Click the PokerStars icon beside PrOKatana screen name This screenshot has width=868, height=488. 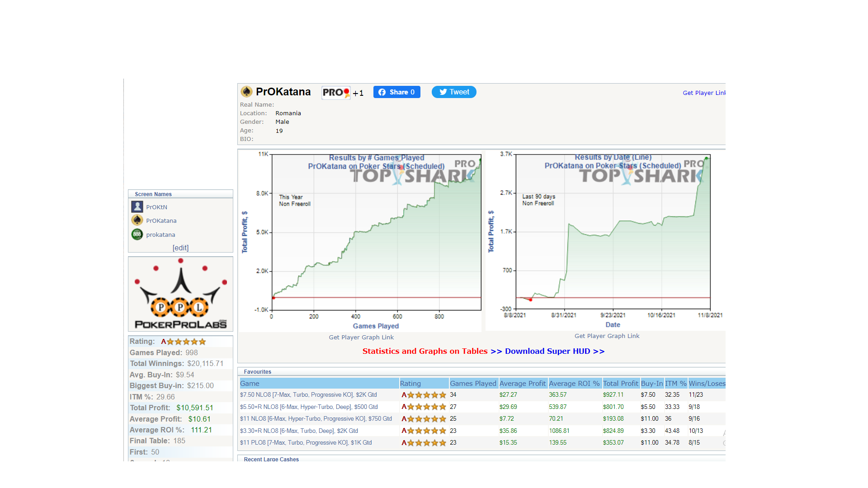click(137, 221)
